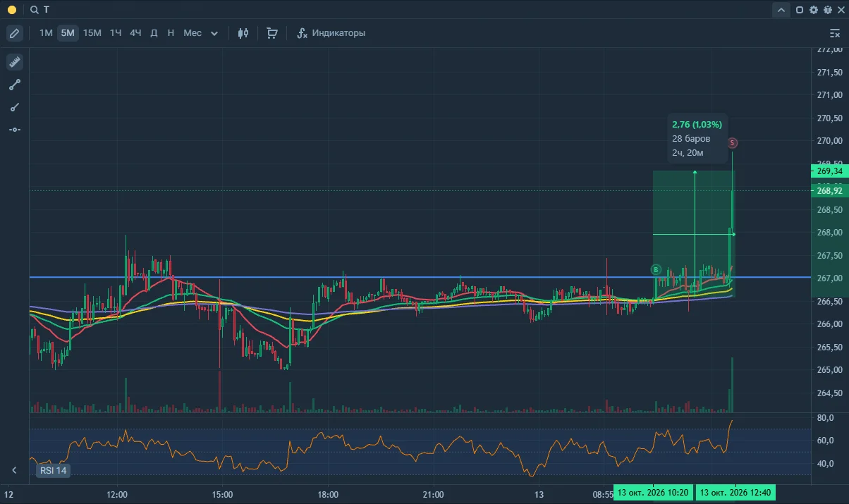Screen dimensions: 849x504
Task: Switch to the 1М timeframe
Action: pos(46,33)
